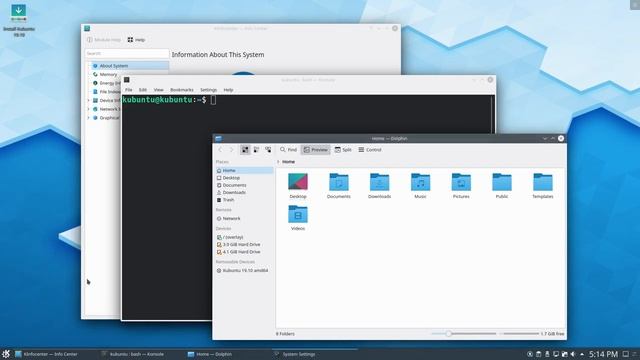
Task: Select the 3.0 GiB Hard Drive device
Action: pos(244,244)
